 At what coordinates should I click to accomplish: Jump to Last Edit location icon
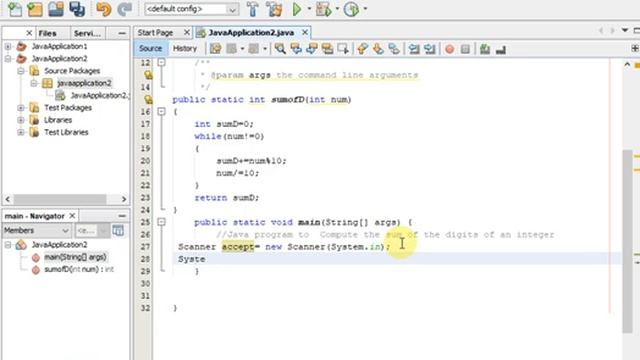[x=216, y=49]
